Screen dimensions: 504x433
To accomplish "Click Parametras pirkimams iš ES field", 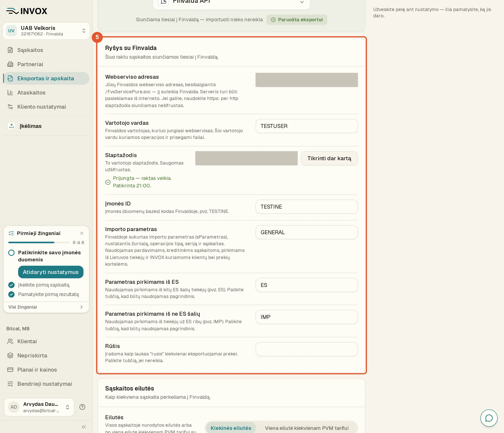I will [x=307, y=285].
